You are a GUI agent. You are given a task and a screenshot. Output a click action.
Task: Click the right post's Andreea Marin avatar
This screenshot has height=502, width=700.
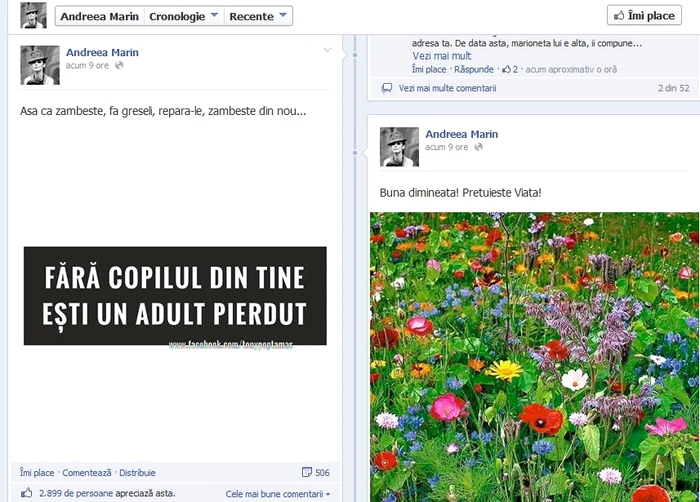tap(399, 147)
